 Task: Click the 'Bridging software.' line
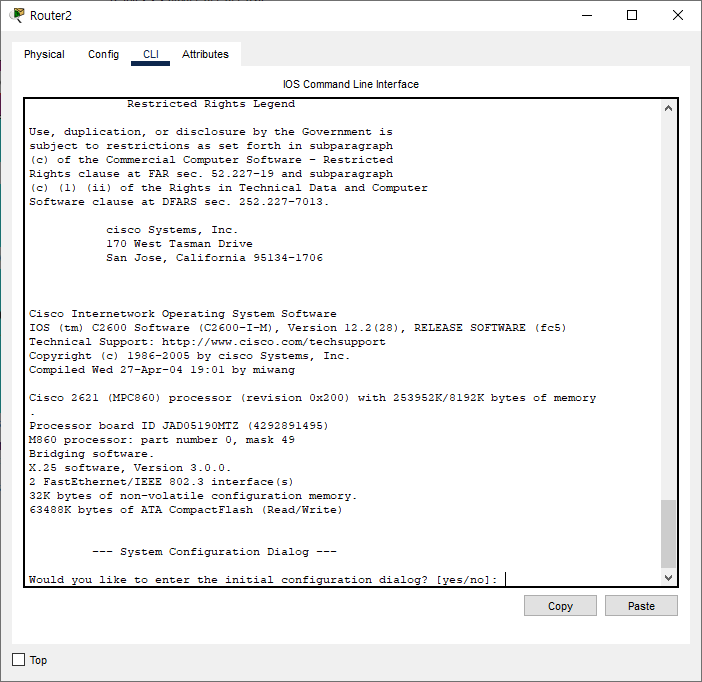(x=91, y=454)
